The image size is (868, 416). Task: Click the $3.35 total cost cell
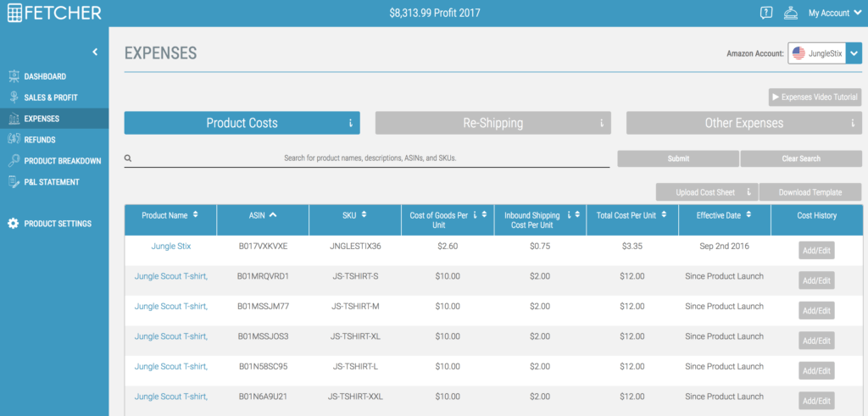tap(632, 247)
